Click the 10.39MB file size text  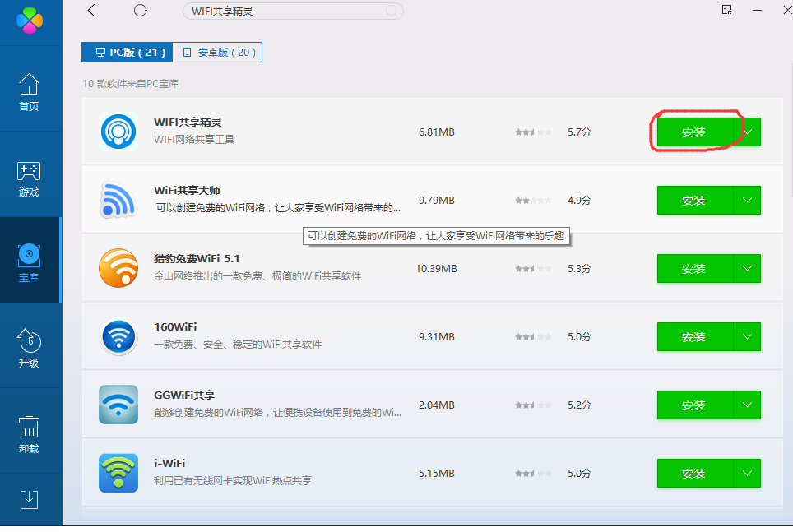click(x=436, y=269)
